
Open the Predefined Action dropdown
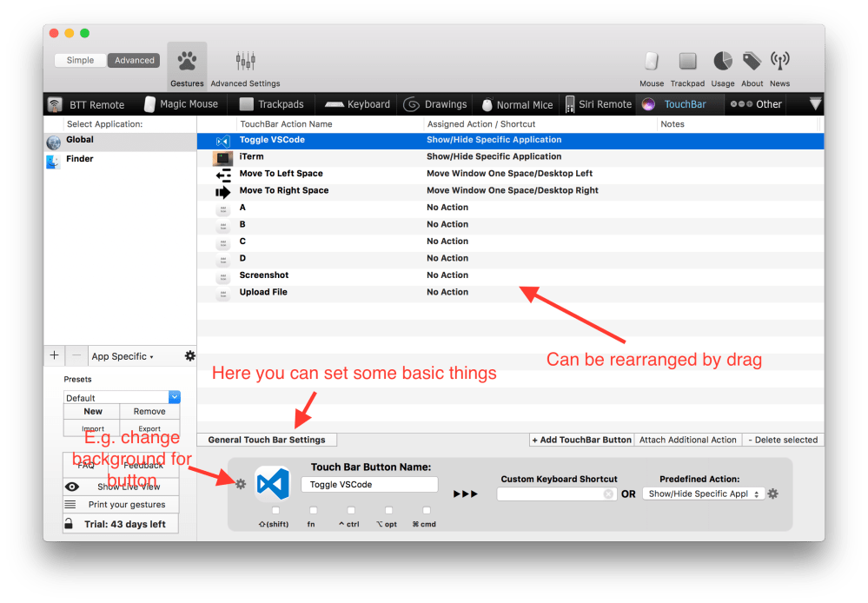pyautogui.click(x=704, y=494)
